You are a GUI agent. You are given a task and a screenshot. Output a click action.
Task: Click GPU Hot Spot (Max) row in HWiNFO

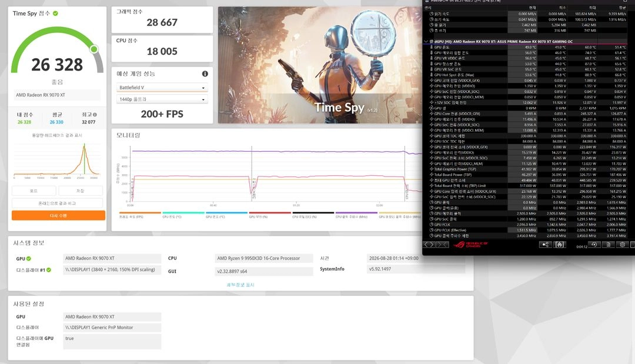click(529, 75)
